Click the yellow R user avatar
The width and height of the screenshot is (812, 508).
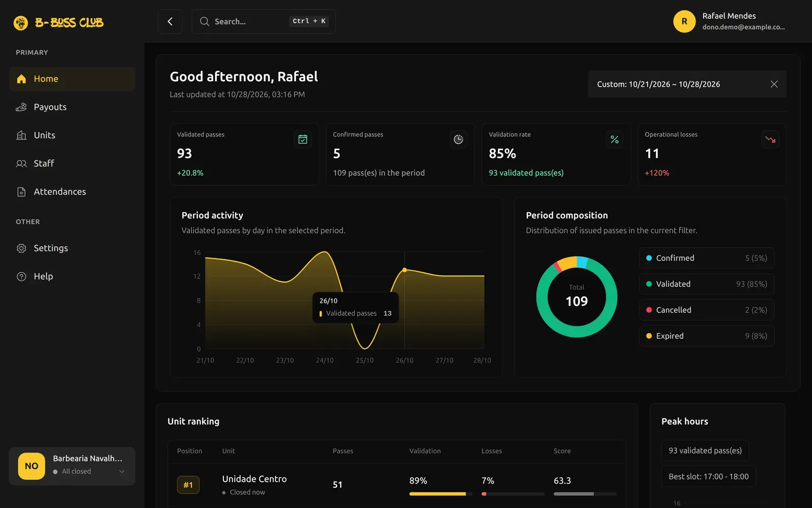684,21
